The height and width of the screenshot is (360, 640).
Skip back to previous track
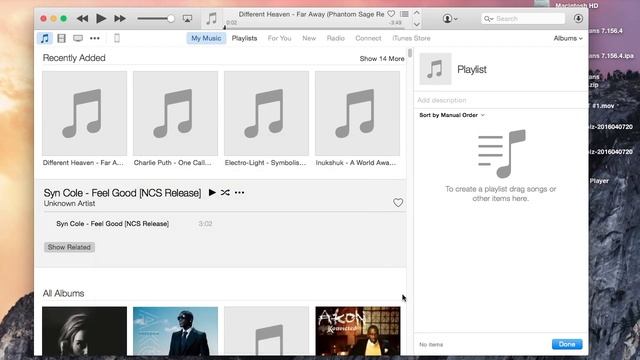tap(82, 18)
